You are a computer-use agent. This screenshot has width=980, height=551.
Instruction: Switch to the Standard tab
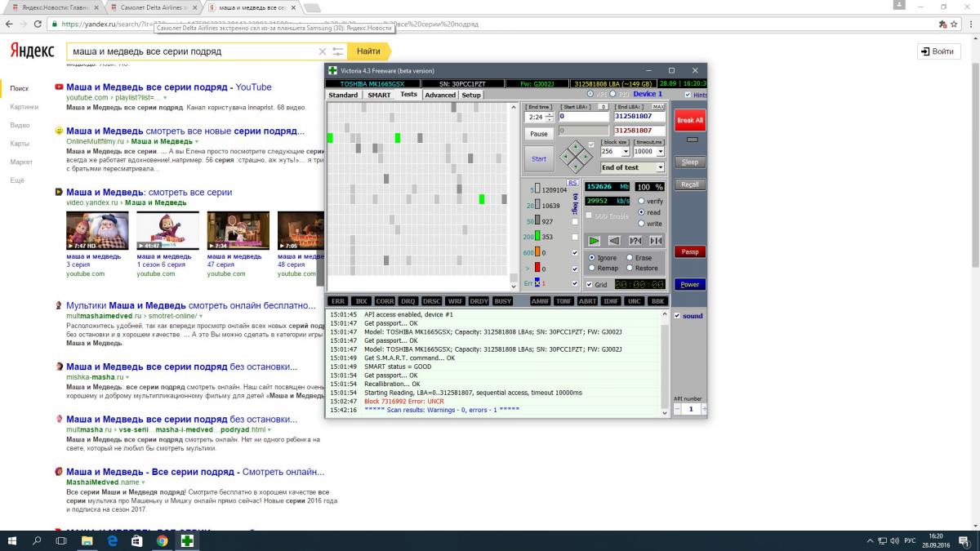[x=343, y=95]
